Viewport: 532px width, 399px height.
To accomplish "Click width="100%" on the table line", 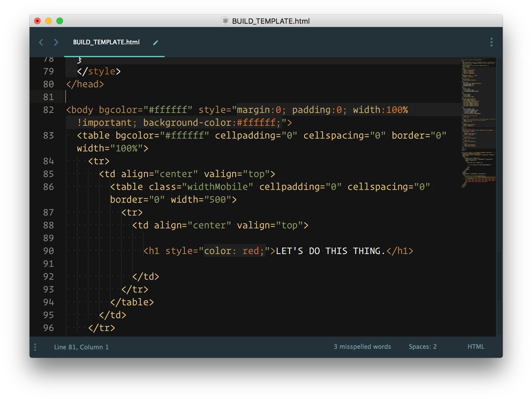I will click(x=110, y=148).
